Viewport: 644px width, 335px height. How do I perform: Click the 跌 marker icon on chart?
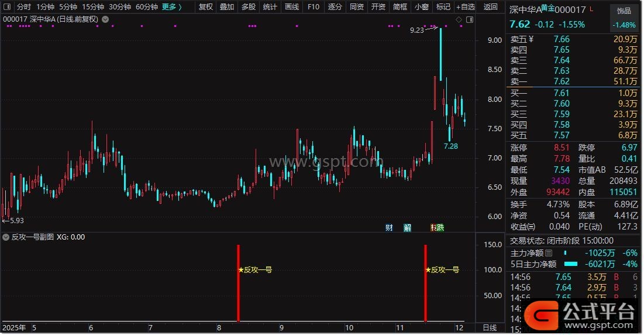tap(440, 227)
